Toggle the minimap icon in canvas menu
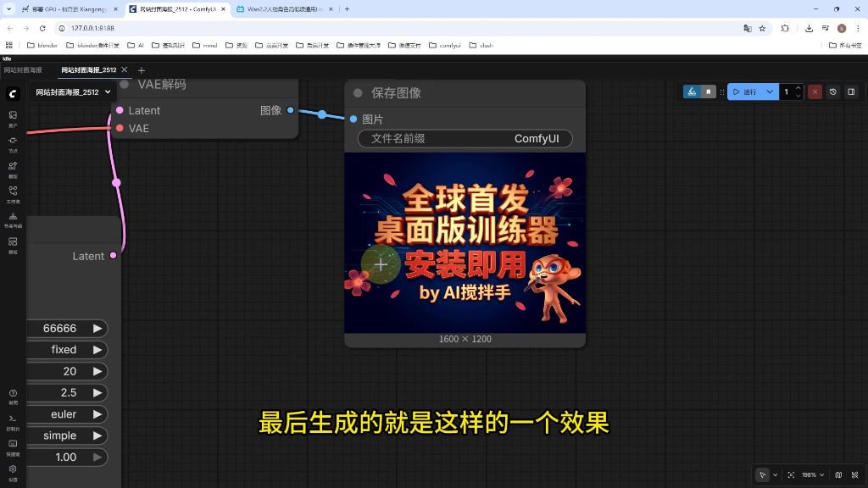This screenshot has width=868, height=488. click(838, 474)
